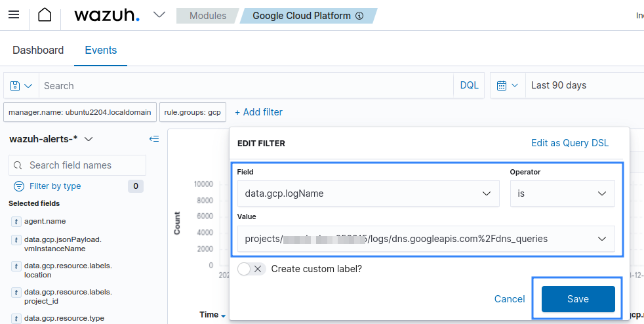The width and height of the screenshot is (644, 324).
Task: Open Filter by type options
Action: click(x=55, y=186)
